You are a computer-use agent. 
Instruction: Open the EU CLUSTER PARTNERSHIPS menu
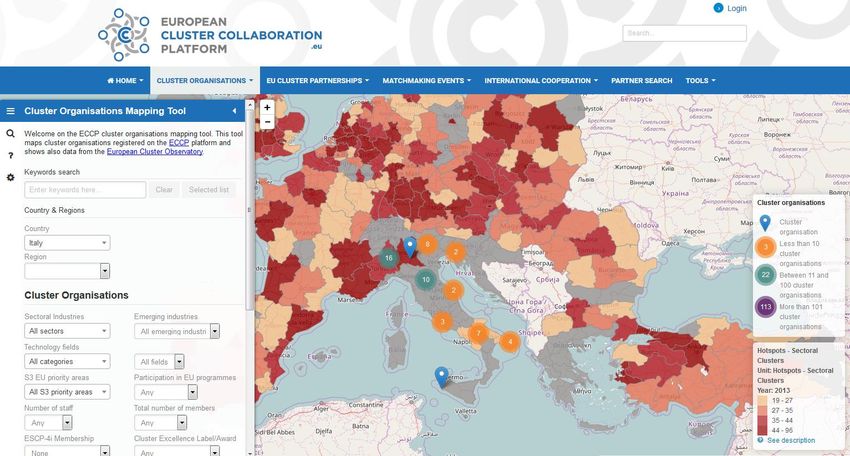(318, 80)
